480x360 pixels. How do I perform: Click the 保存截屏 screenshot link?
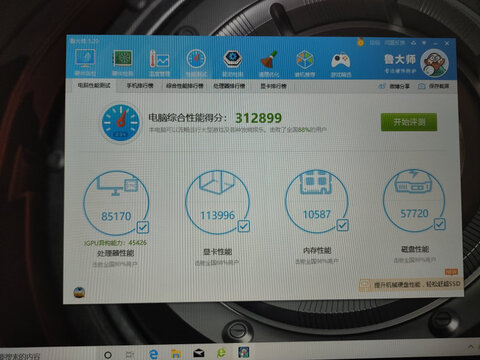coord(434,86)
